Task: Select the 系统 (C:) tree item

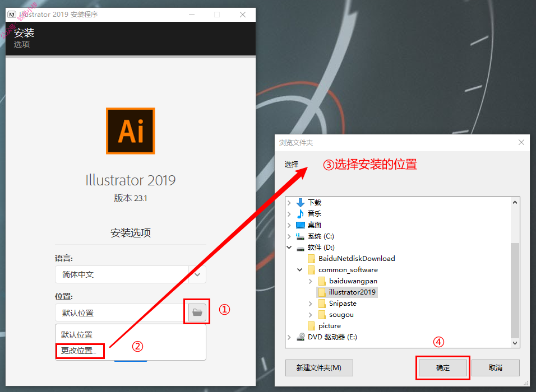Action: click(x=321, y=236)
